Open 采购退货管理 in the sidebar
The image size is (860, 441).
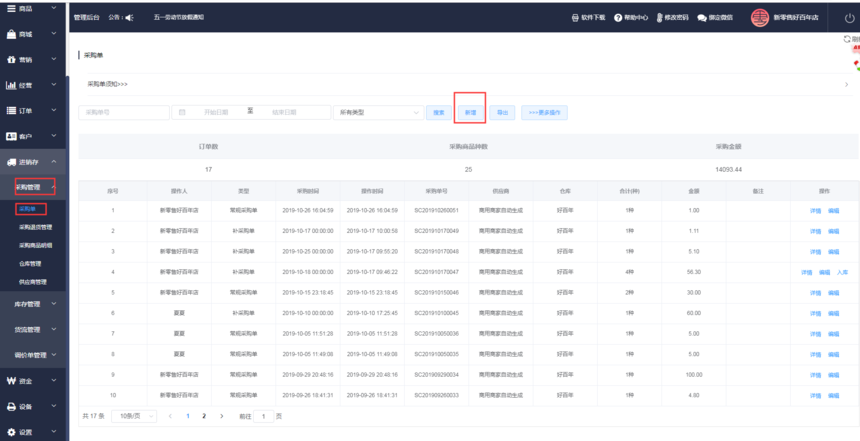(x=35, y=227)
